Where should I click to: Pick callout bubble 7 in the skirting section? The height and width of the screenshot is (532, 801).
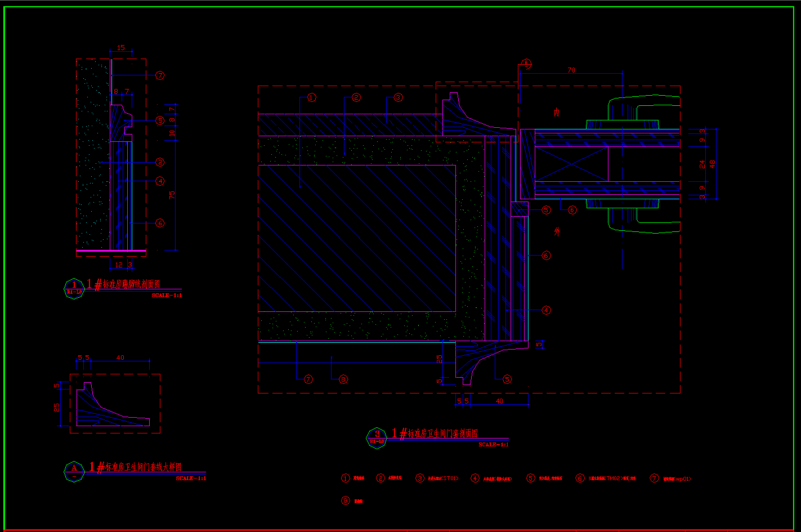[160, 75]
